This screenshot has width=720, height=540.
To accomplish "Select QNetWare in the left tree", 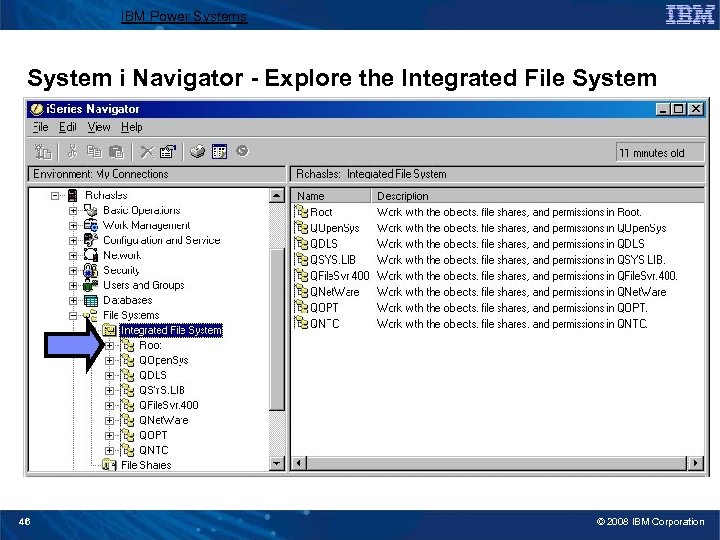I will pyautogui.click(x=163, y=421).
